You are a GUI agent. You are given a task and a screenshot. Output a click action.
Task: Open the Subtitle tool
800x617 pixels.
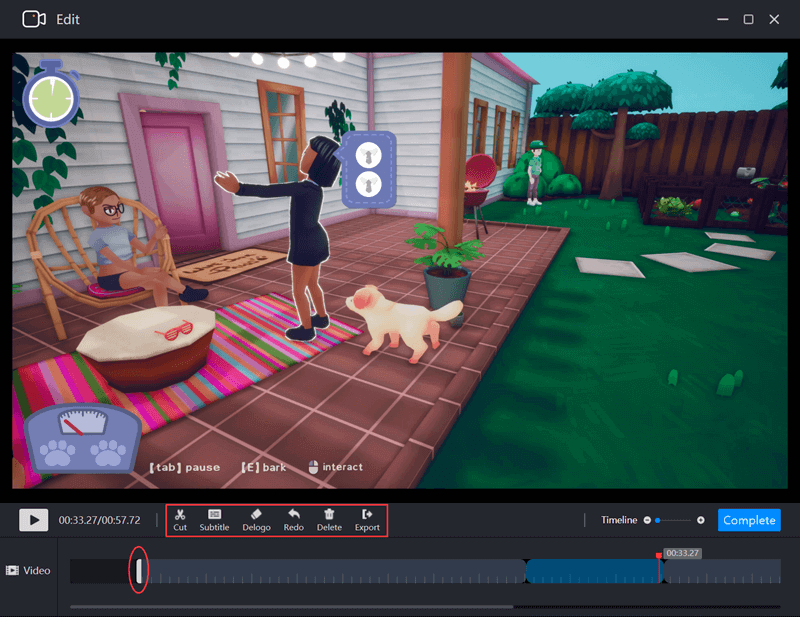214,520
